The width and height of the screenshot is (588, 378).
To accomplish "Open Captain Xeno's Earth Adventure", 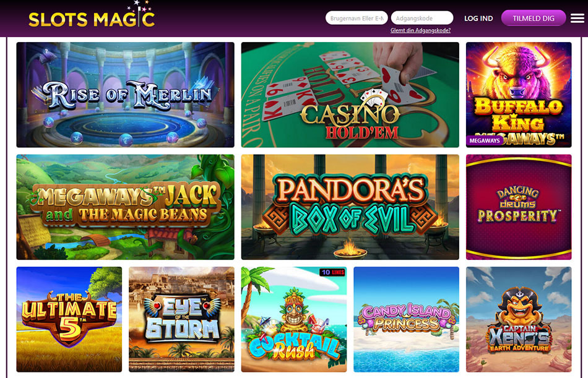I will [519, 319].
